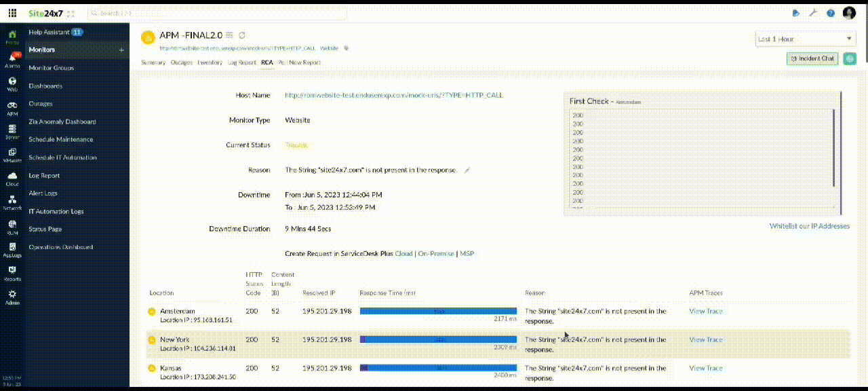Open the Outages tab
This screenshot has height=391, width=868.
coord(182,62)
